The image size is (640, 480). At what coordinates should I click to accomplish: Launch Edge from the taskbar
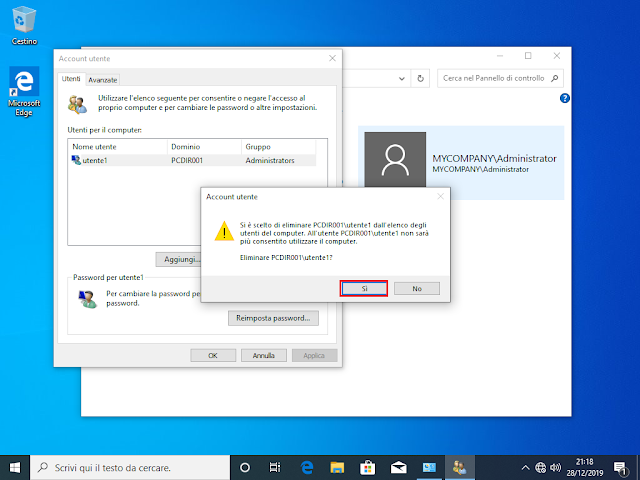click(307, 468)
